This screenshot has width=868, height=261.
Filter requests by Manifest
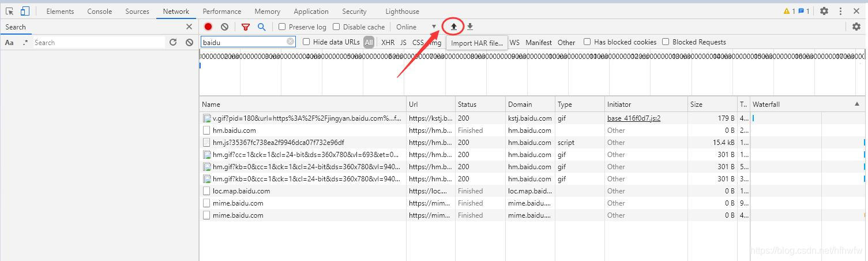(x=539, y=42)
